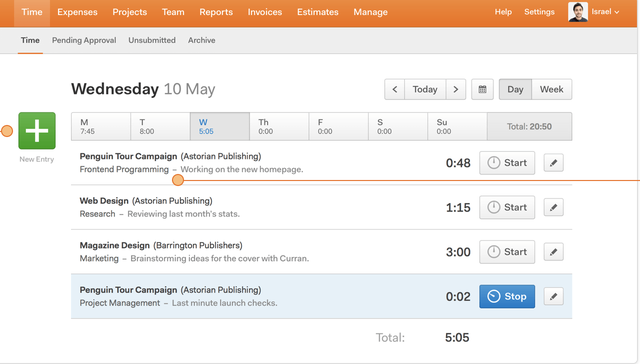Start timer for Web Design entry

507,207
